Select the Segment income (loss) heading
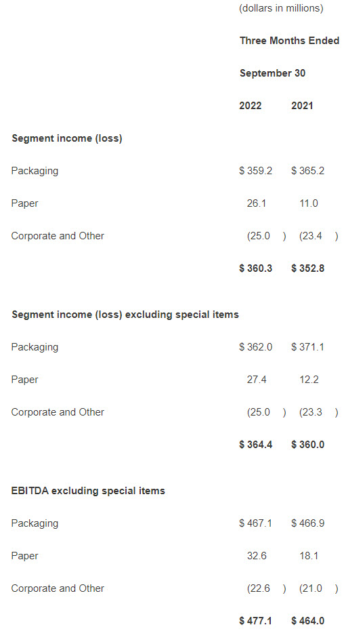The width and height of the screenshot is (346, 644). (x=67, y=138)
